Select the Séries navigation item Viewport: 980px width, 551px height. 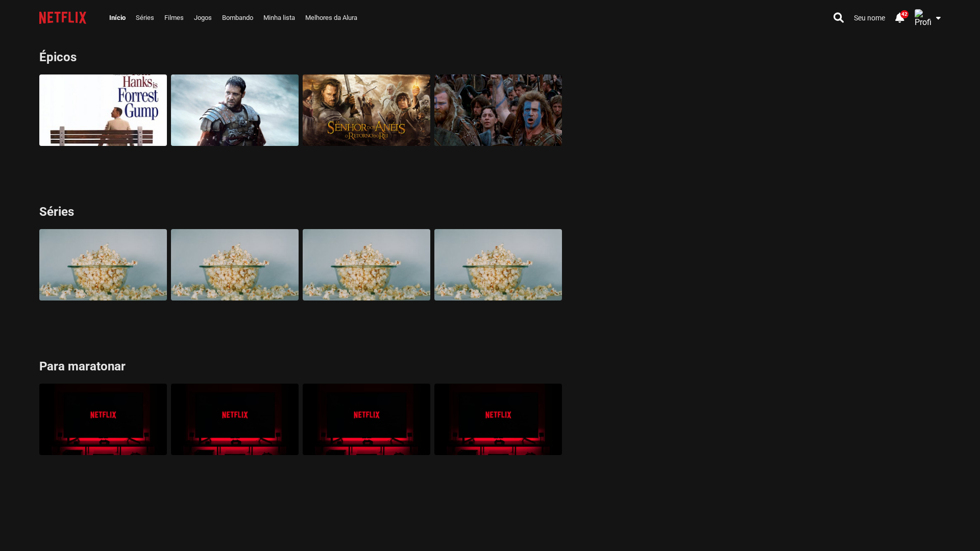point(144,17)
